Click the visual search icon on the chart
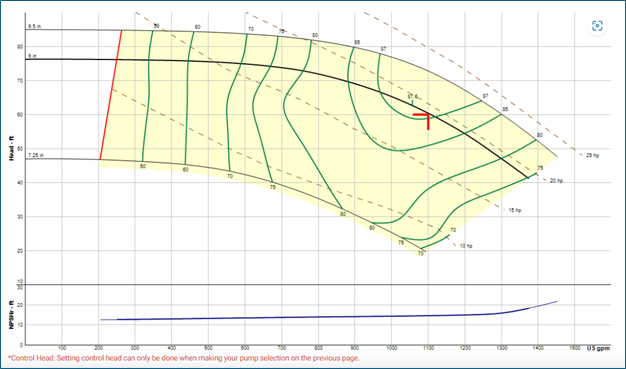 597,26
